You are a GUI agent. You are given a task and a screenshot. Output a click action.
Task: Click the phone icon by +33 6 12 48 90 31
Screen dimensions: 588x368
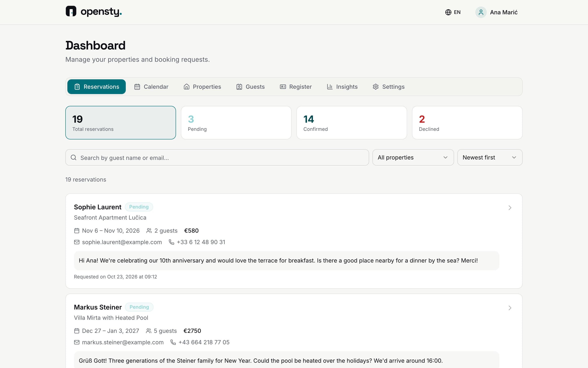pyautogui.click(x=171, y=242)
